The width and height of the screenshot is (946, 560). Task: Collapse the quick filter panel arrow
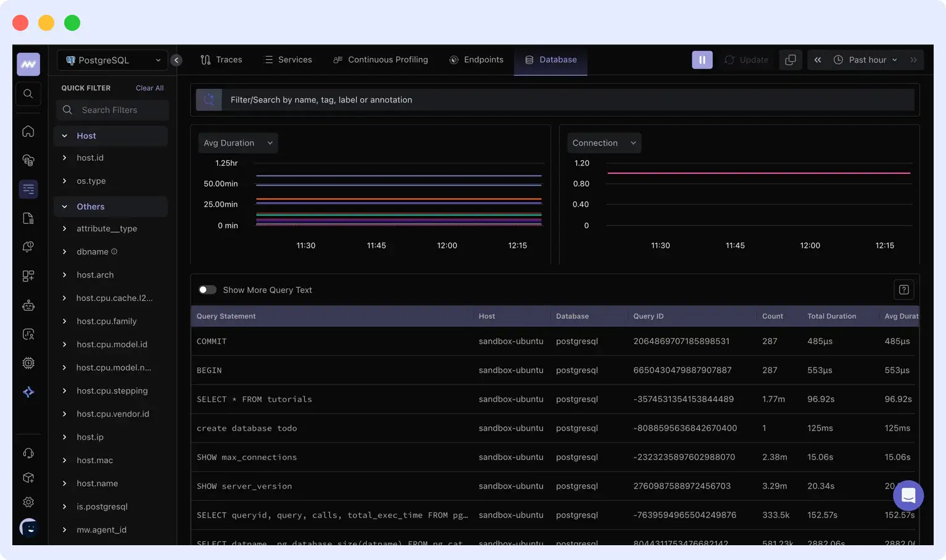(x=176, y=60)
